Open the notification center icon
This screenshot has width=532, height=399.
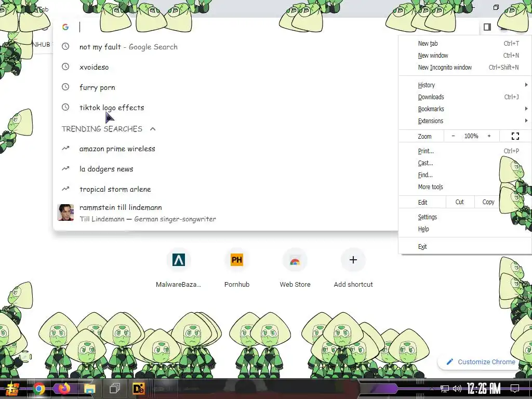pos(515,389)
